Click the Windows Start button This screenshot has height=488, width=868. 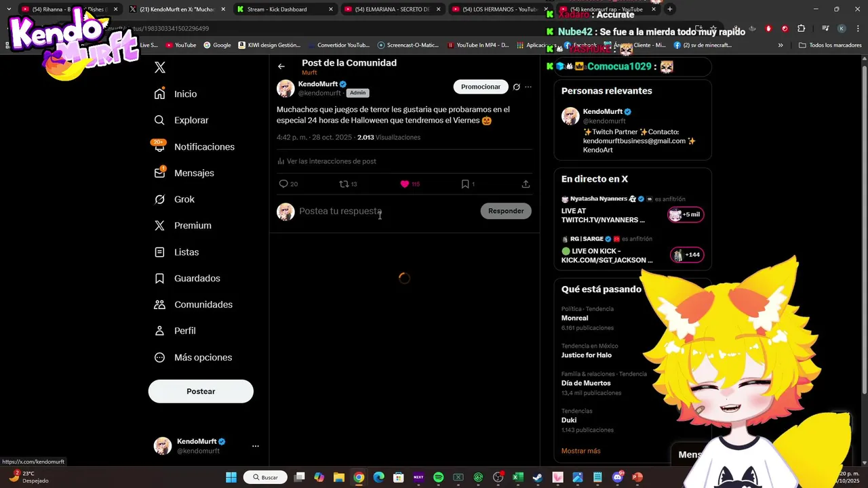231,477
